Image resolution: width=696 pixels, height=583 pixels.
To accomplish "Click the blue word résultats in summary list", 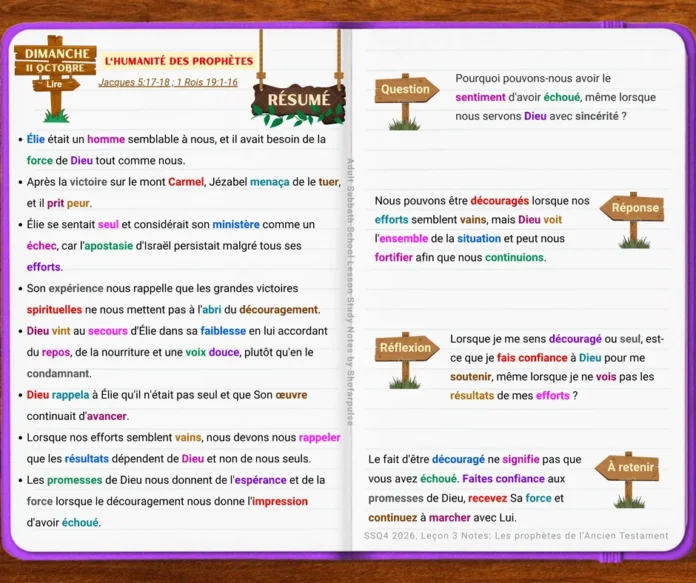I will (x=87, y=459).
